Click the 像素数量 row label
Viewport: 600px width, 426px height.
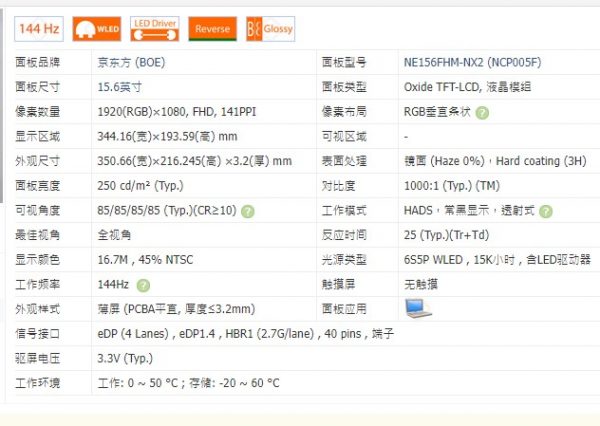(x=38, y=112)
